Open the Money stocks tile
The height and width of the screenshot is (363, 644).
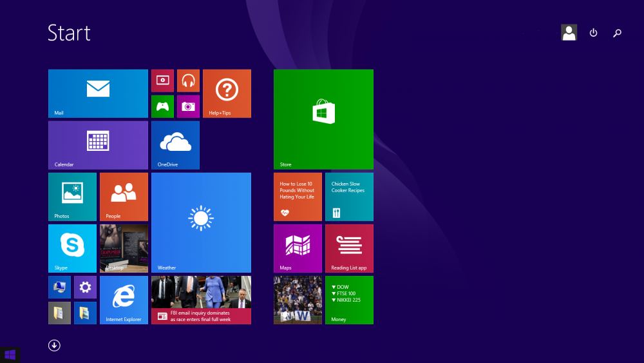point(349,300)
